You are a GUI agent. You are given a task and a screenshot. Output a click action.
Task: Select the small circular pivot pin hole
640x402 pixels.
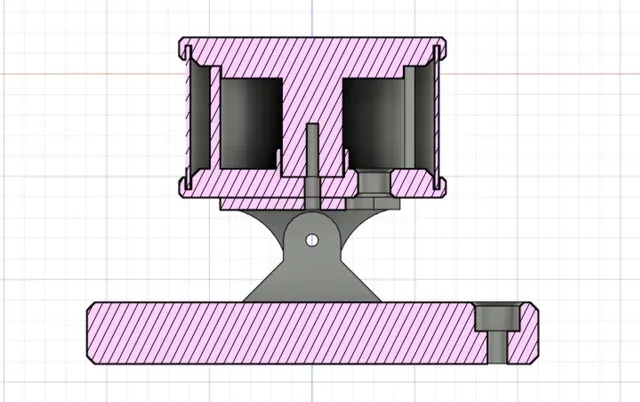312,240
